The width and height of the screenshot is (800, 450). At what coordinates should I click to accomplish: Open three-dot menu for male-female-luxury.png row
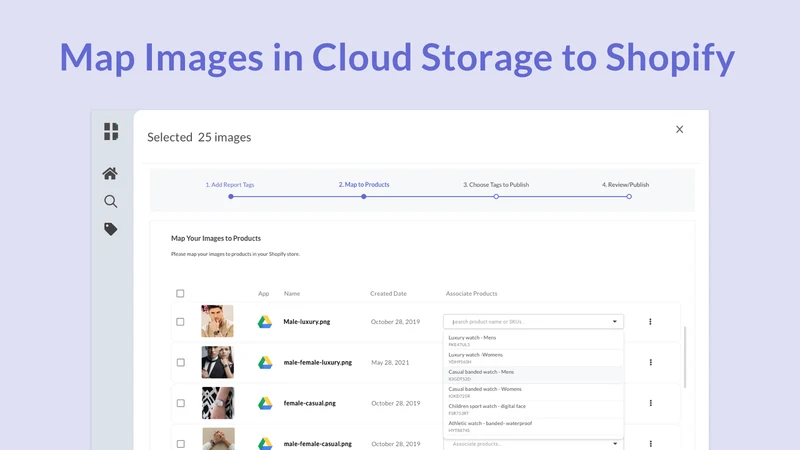[651, 362]
